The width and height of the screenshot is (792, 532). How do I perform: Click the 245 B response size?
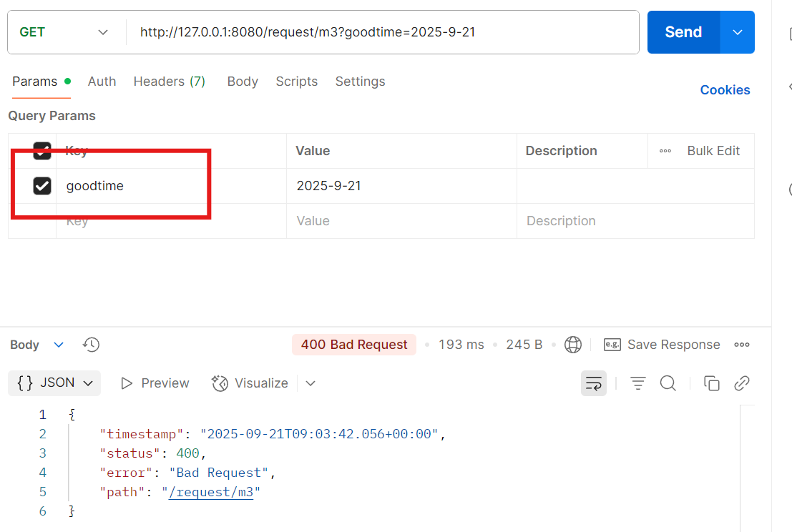[524, 345]
